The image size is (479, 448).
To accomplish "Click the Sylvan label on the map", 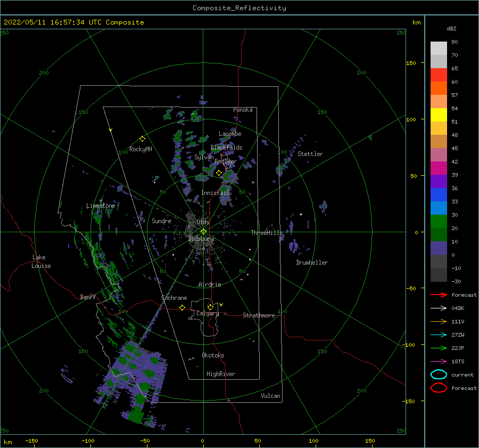I will pyautogui.click(x=204, y=157).
